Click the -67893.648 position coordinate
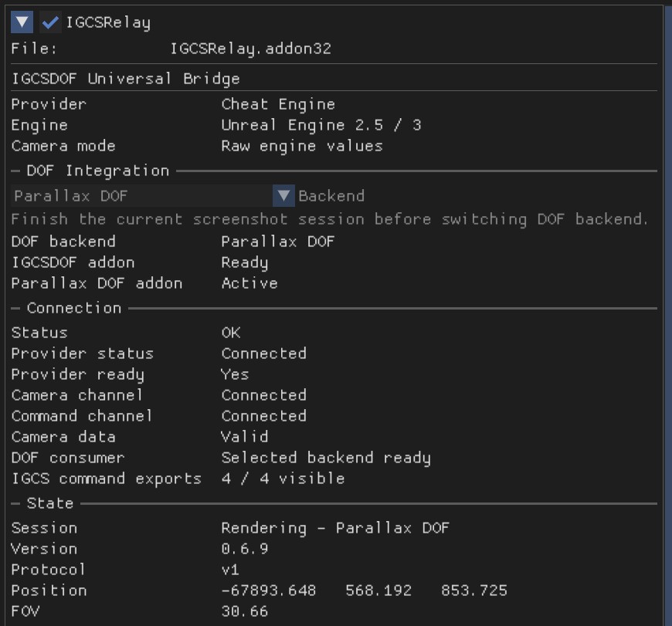The image size is (672, 626). click(x=269, y=591)
